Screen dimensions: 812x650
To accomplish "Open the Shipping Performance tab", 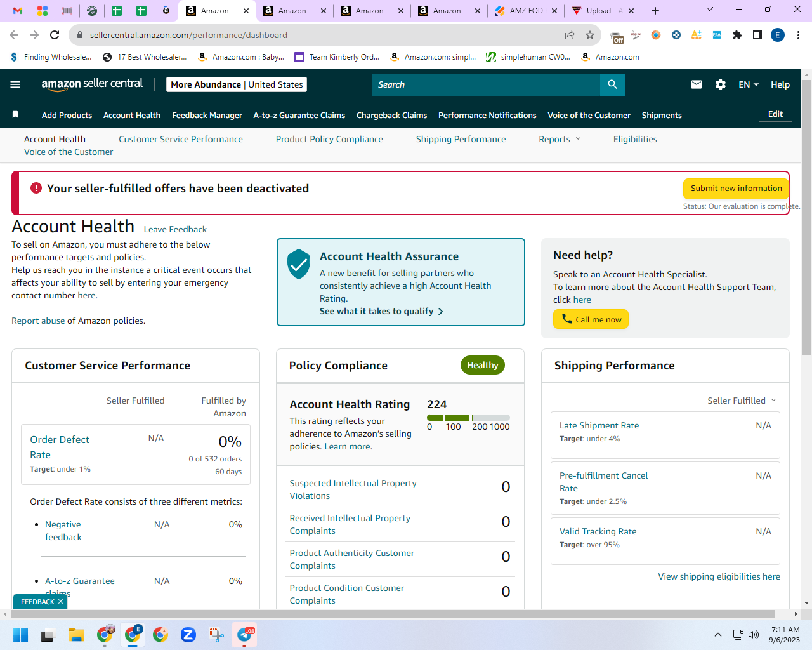I will (461, 139).
